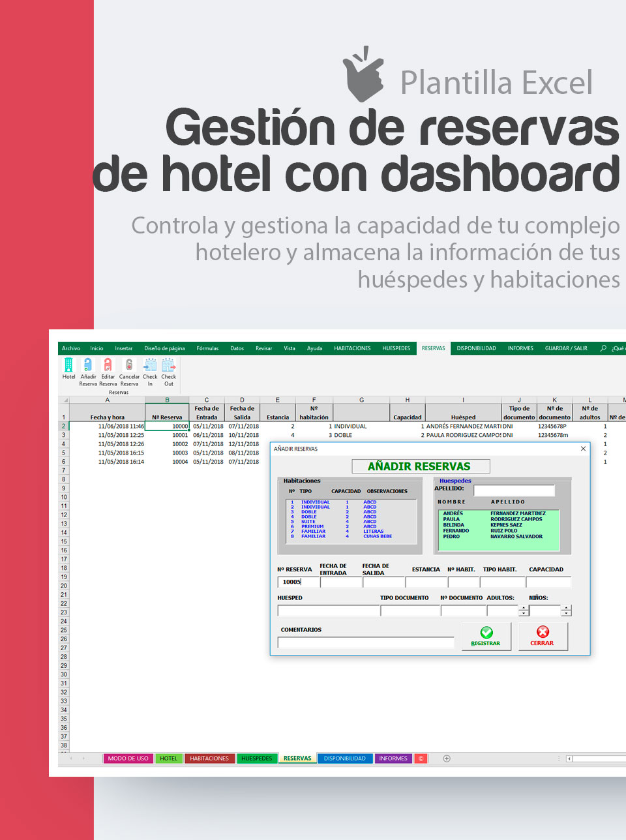Viewport: 626px width, 840px height.
Task: Select guest PEDRO NAVARRO SALVADOR
Action: pyautogui.click(x=498, y=537)
